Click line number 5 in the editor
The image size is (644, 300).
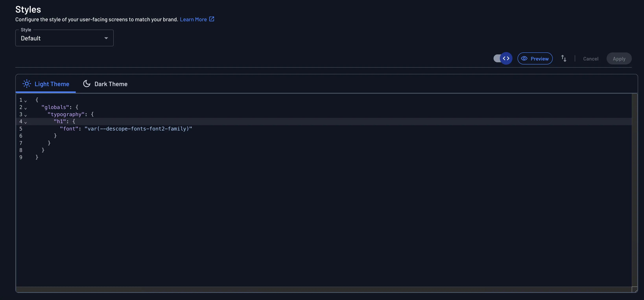[x=21, y=129]
